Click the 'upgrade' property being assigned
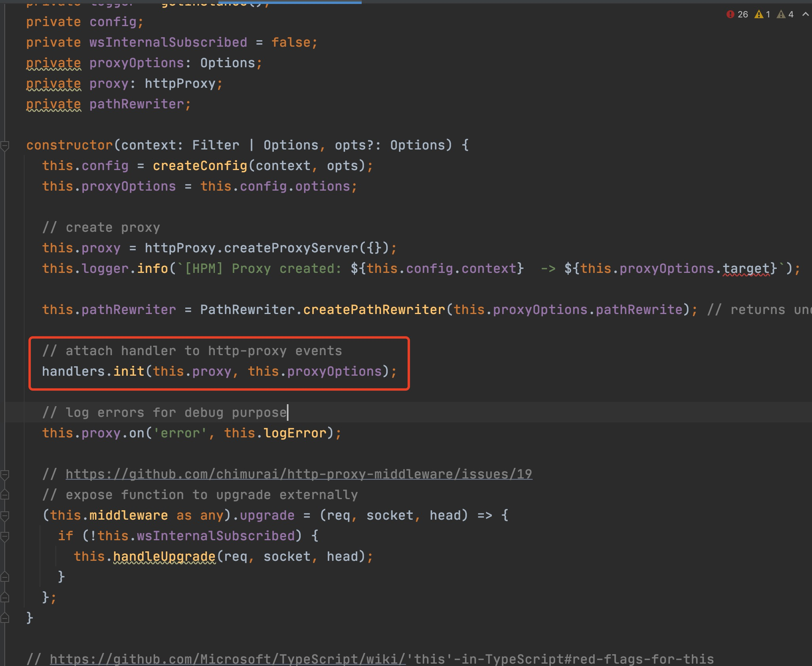This screenshot has height=666, width=812. click(267, 515)
